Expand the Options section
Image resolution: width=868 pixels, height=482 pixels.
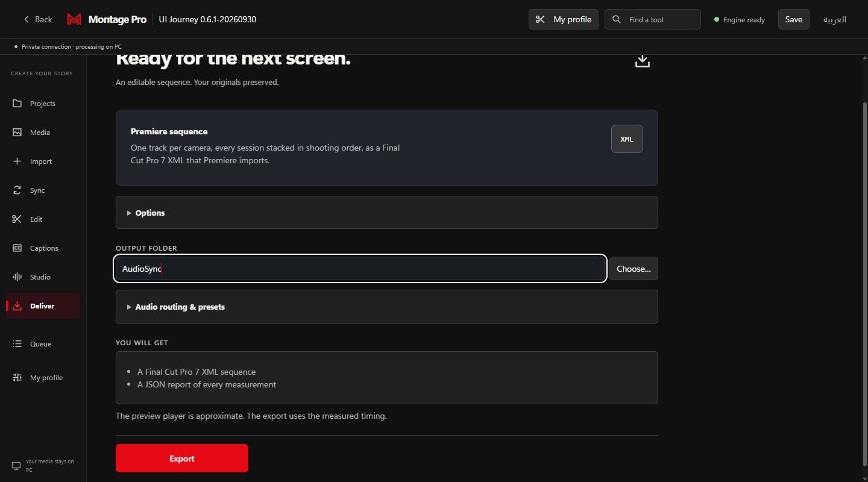click(x=386, y=213)
